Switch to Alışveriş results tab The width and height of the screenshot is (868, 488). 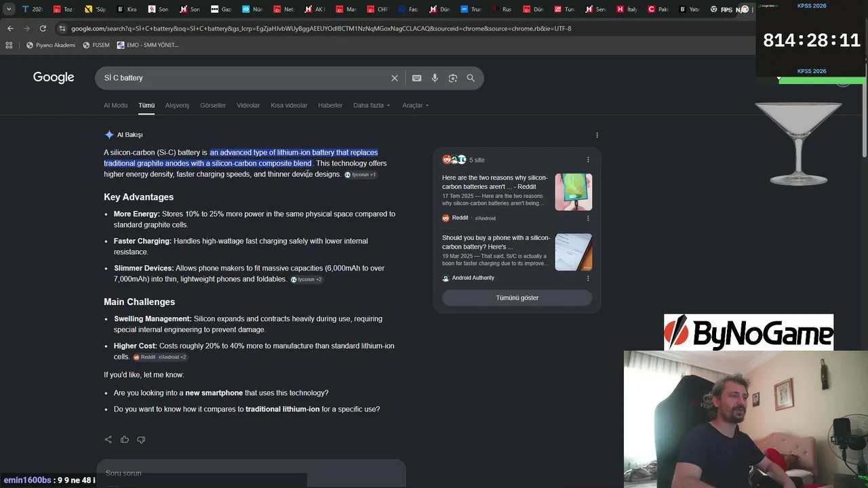(x=177, y=105)
